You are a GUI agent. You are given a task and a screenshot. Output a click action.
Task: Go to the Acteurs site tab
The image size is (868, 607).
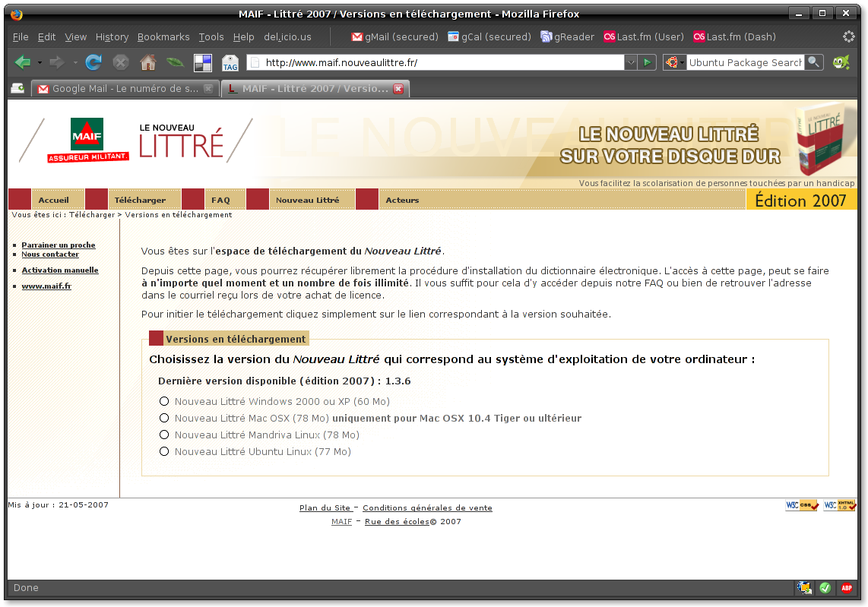point(402,200)
